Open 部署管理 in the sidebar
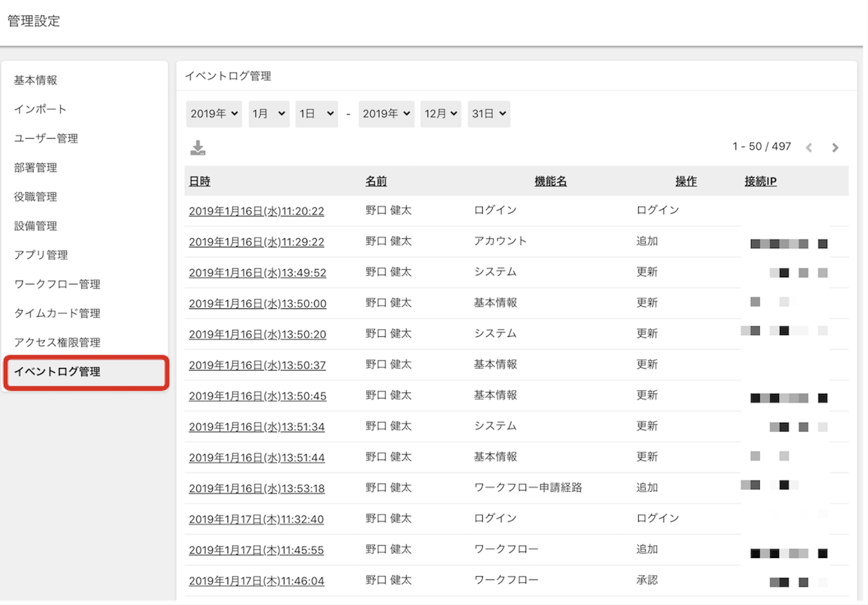 [36, 167]
